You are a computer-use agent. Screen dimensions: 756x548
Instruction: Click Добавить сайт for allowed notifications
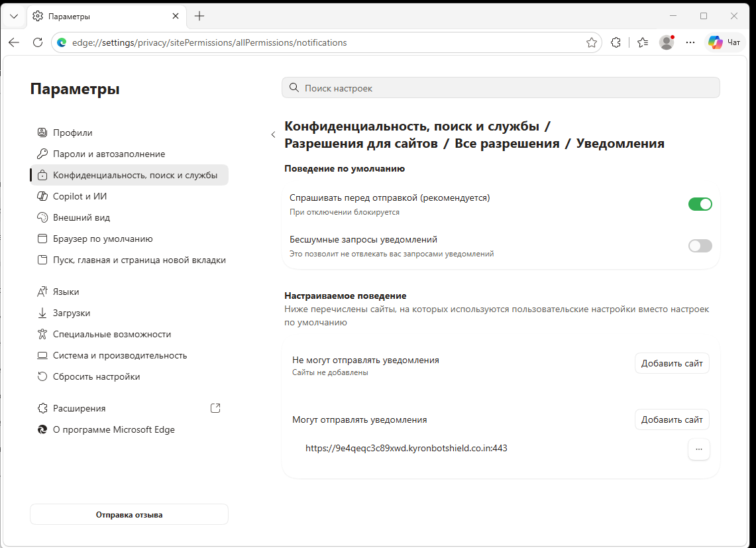[672, 419]
